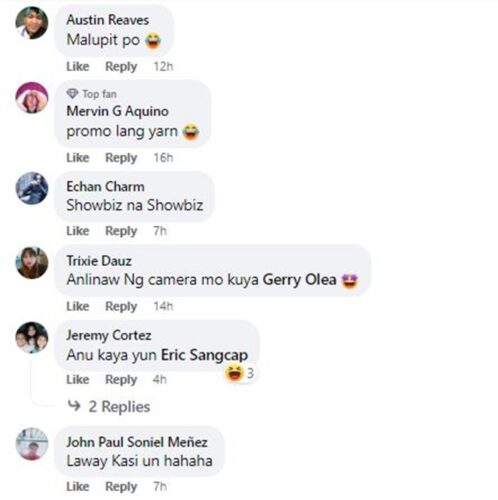Like Echan Charm's Showbiz comment

(78, 231)
